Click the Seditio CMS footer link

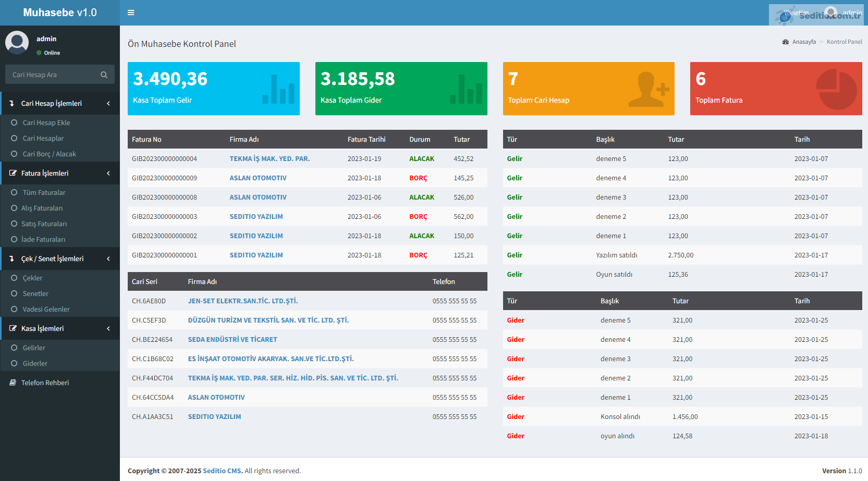222,471
